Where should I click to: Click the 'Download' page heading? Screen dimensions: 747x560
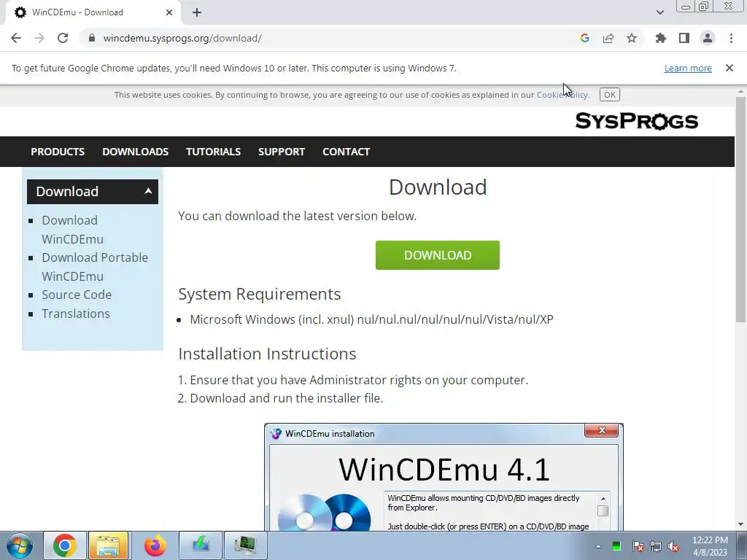(438, 187)
